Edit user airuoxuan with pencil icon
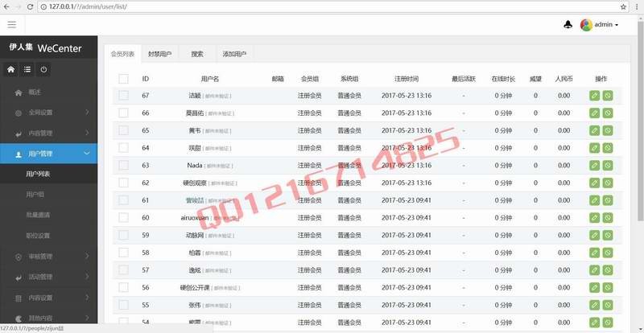644x333 pixels. point(594,218)
